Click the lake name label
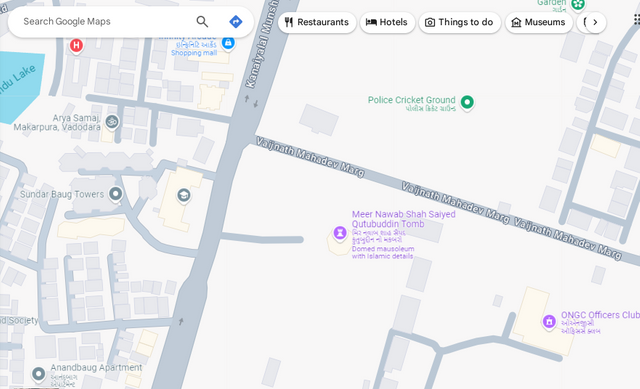 point(17,80)
